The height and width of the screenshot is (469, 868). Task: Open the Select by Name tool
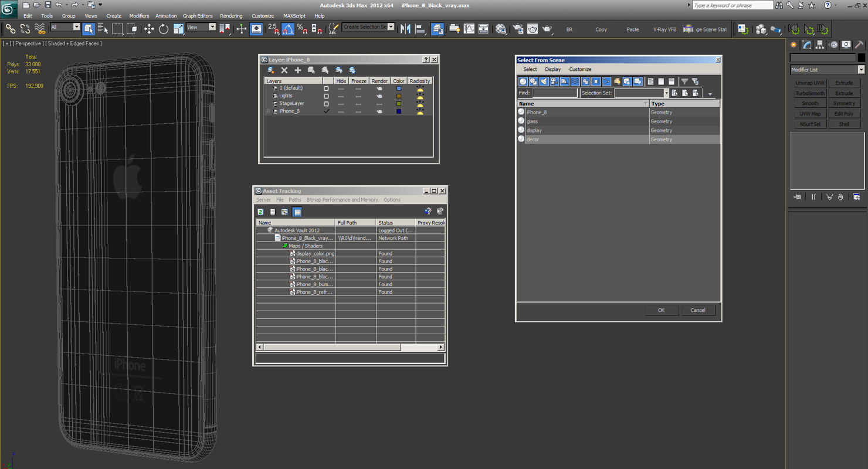click(103, 29)
